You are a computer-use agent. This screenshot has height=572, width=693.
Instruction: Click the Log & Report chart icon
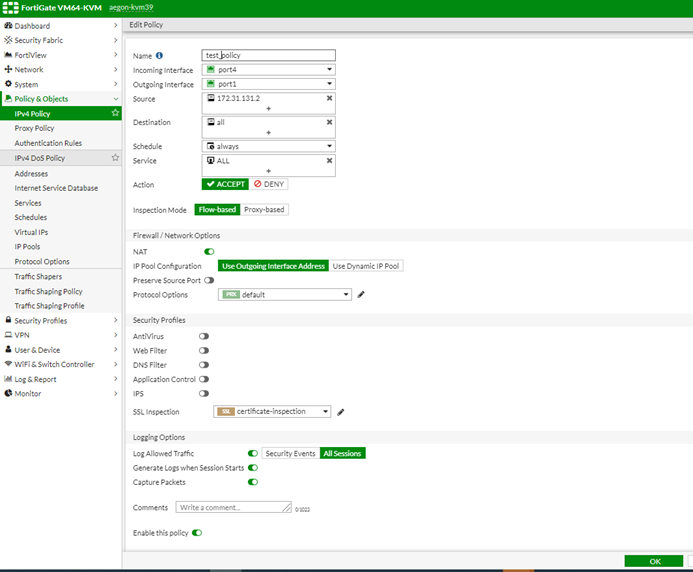8,379
